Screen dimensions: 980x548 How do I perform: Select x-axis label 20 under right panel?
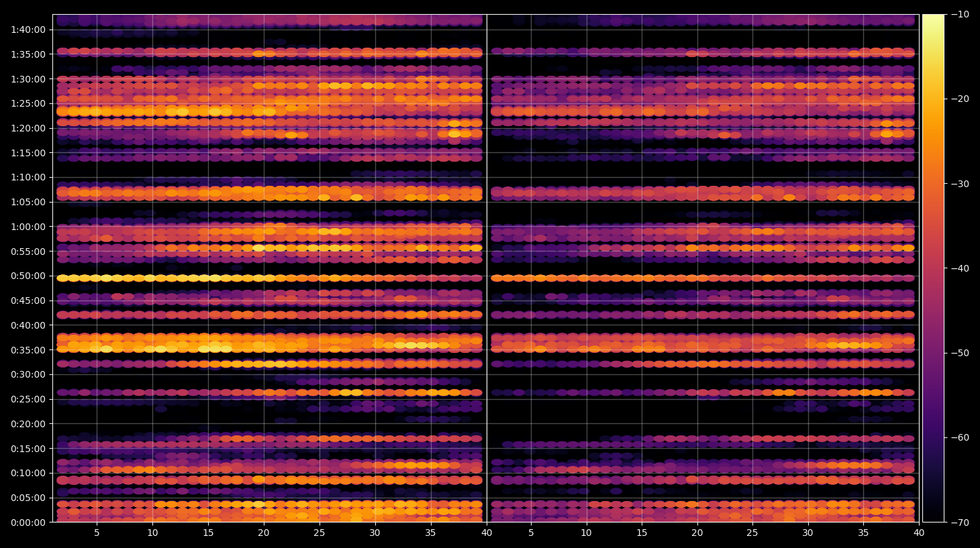click(697, 533)
